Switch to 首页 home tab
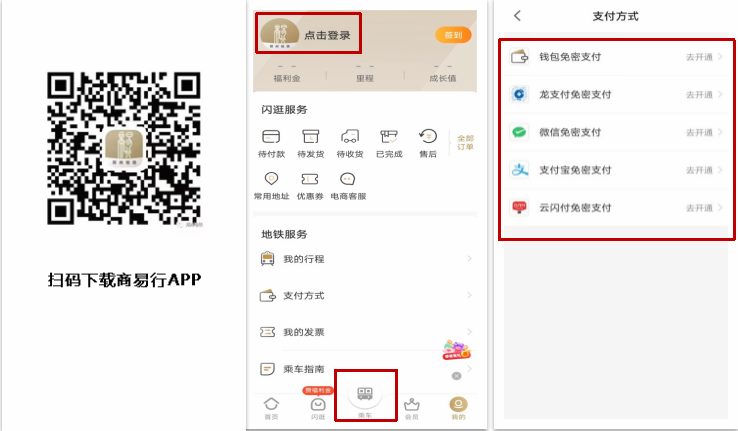Image resolution: width=738 pixels, height=431 pixels. point(271,407)
